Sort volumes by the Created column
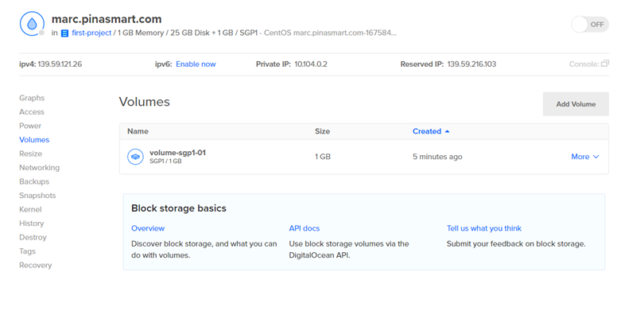 coord(431,131)
